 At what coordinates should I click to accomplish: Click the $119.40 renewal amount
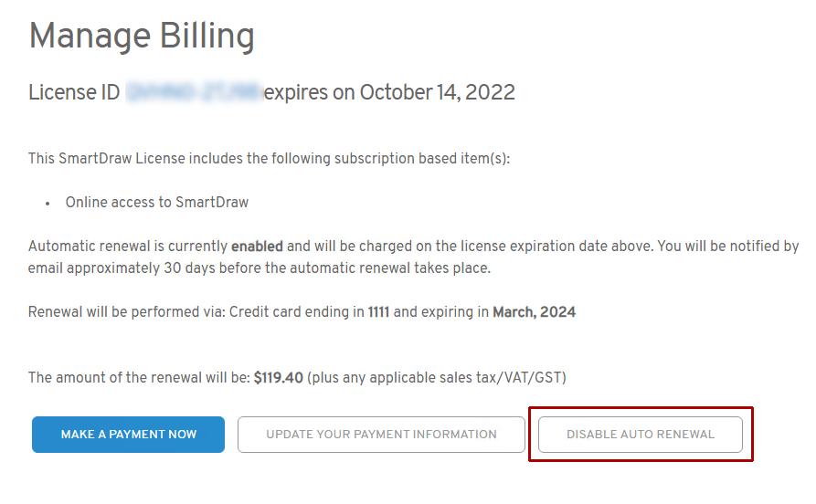coord(278,377)
